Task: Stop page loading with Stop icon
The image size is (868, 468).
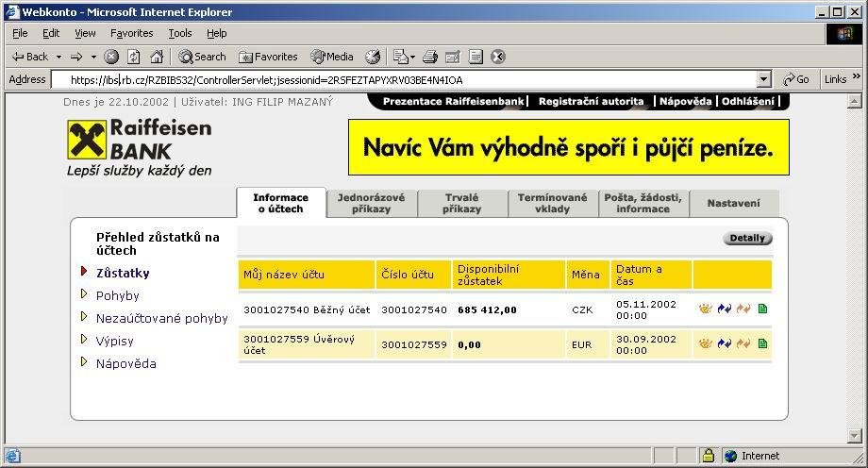Action: [111, 57]
